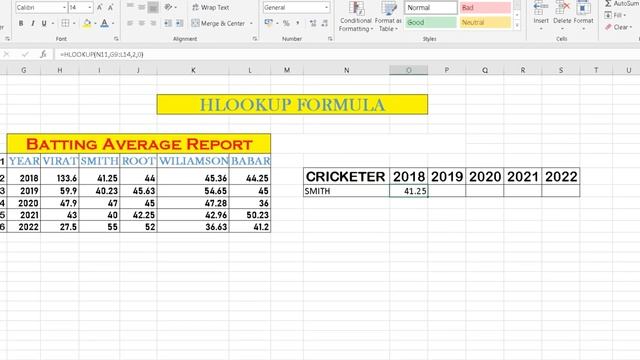Toggle middle vertical alignment
This screenshot has height=360, width=640.
[141, 7]
